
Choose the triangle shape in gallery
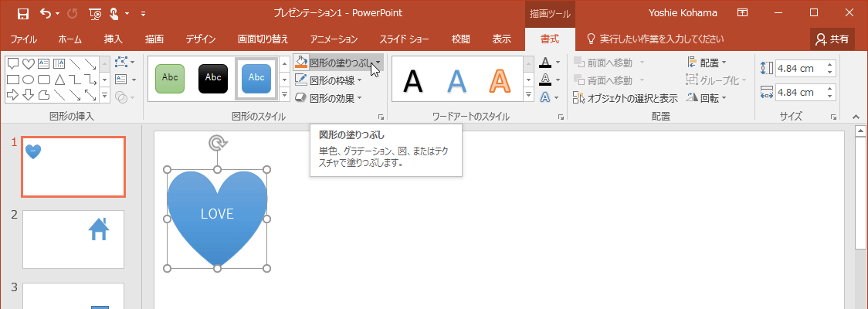pos(59,80)
